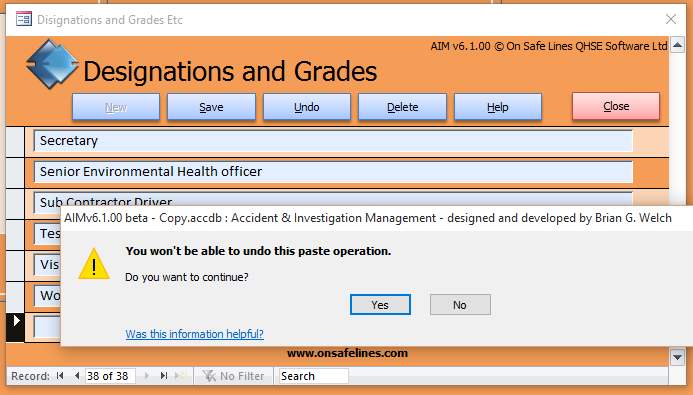Select the Secretary designation field
Screen dimensions: 693x395
tap(333, 141)
